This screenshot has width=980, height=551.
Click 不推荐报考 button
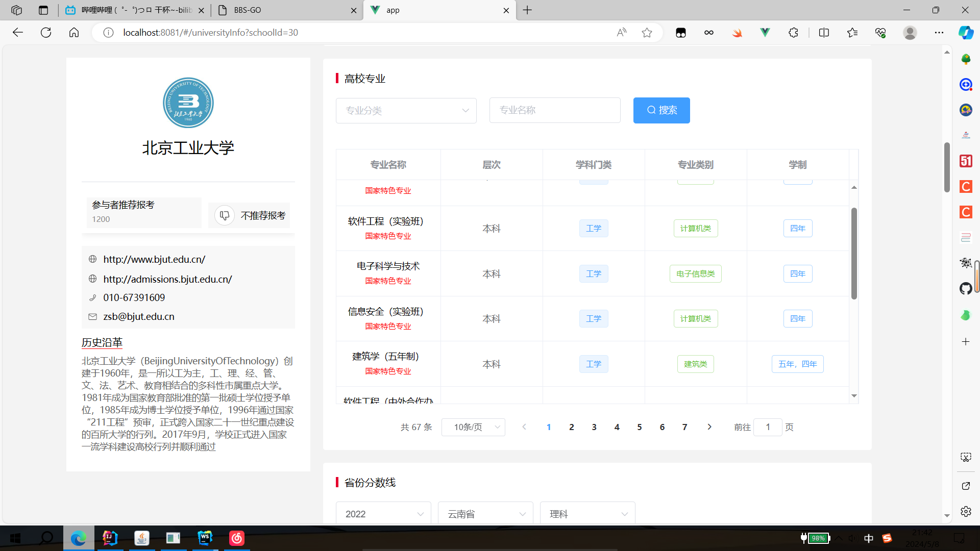pos(250,216)
